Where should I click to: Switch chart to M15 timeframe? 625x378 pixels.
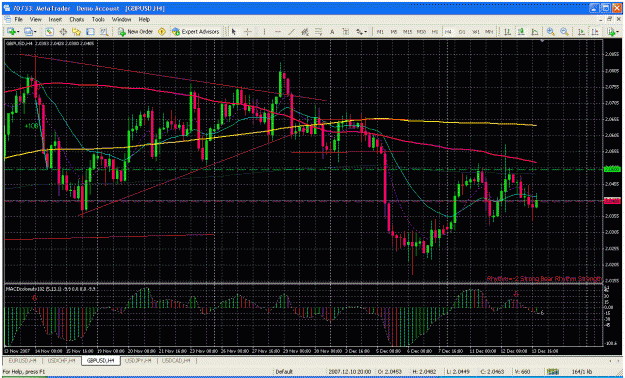click(x=407, y=32)
